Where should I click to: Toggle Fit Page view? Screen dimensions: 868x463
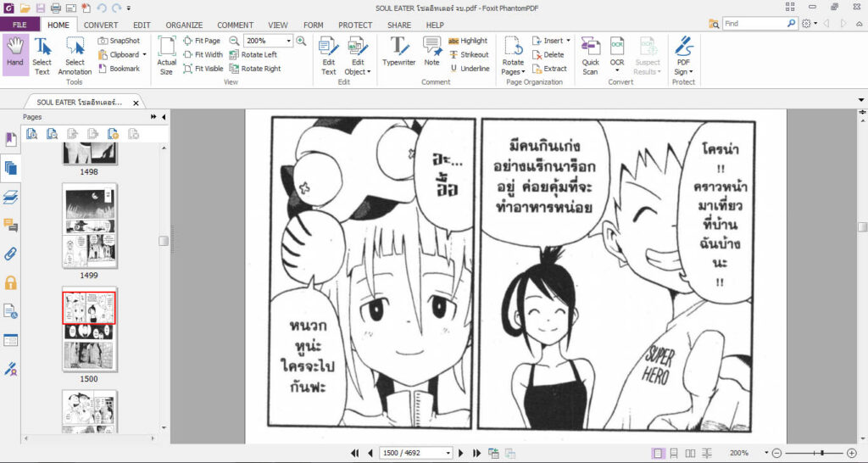pos(202,41)
